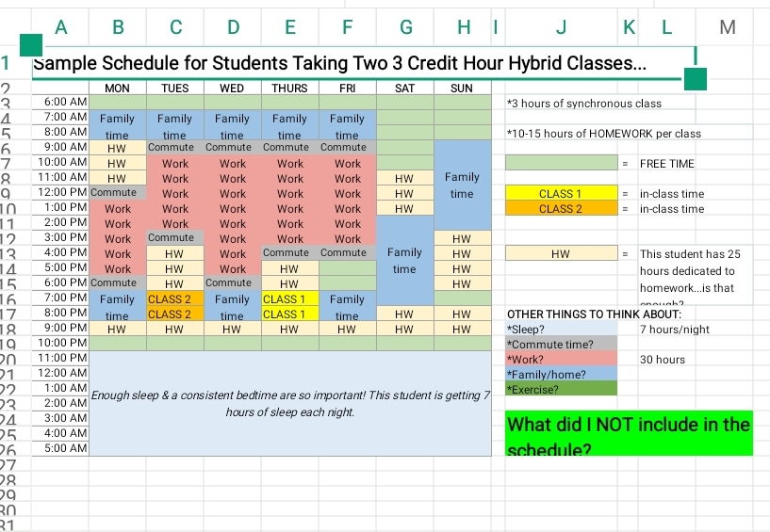Select column F header

point(348,27)
